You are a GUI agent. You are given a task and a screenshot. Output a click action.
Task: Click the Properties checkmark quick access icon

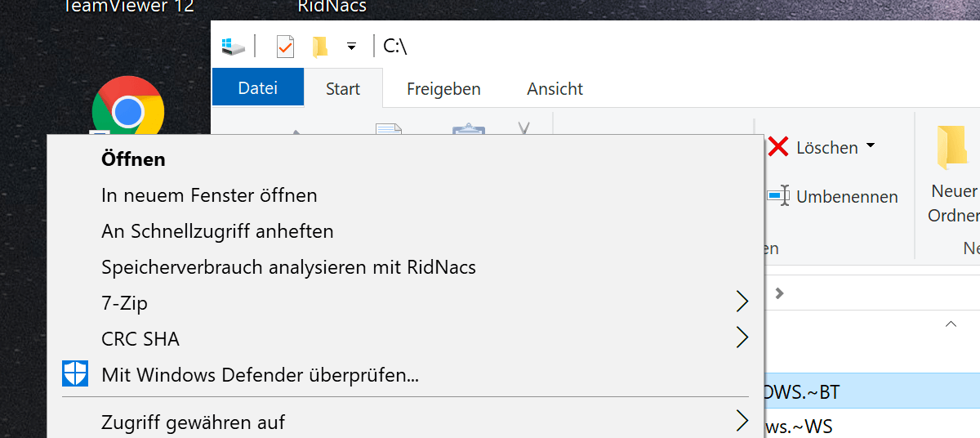(x=285, y=47)
